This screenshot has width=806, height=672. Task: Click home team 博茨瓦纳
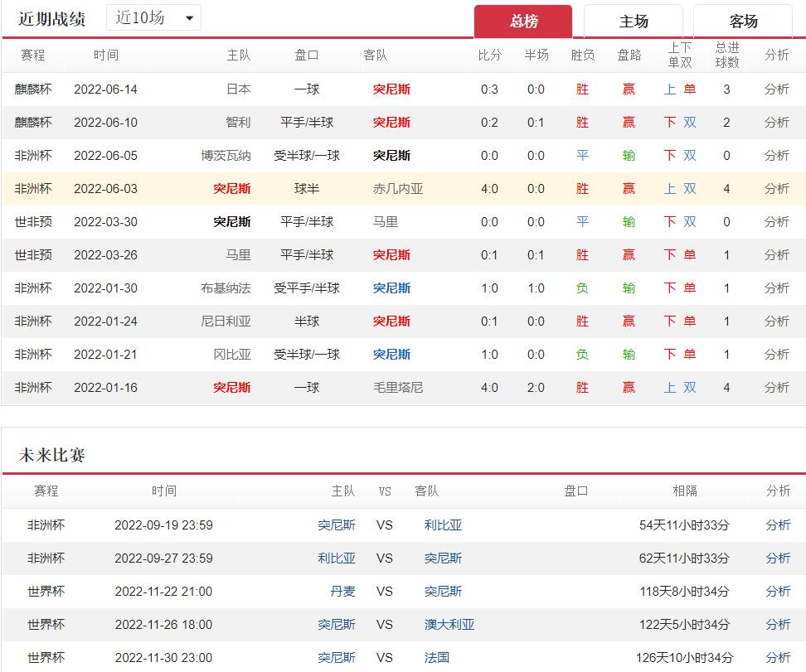[x=226, y=156]
